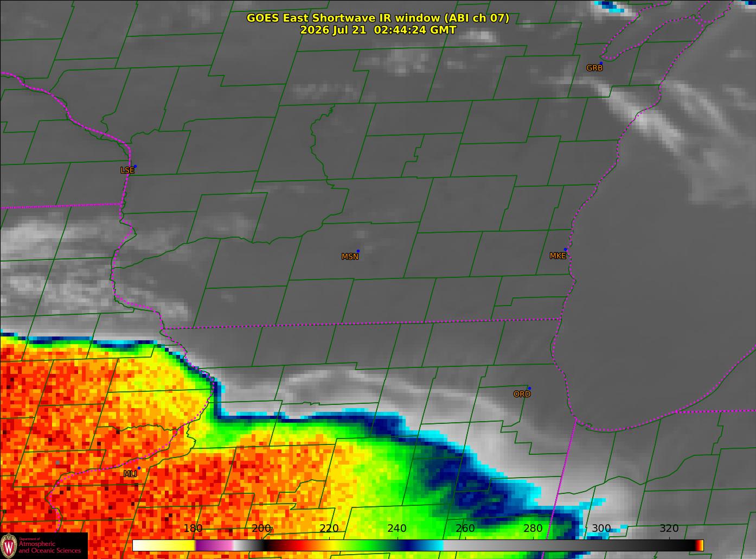756x559 pixels.
Task: Click the GOES East Shortwave IR title
Action: (x=378, y=18)
